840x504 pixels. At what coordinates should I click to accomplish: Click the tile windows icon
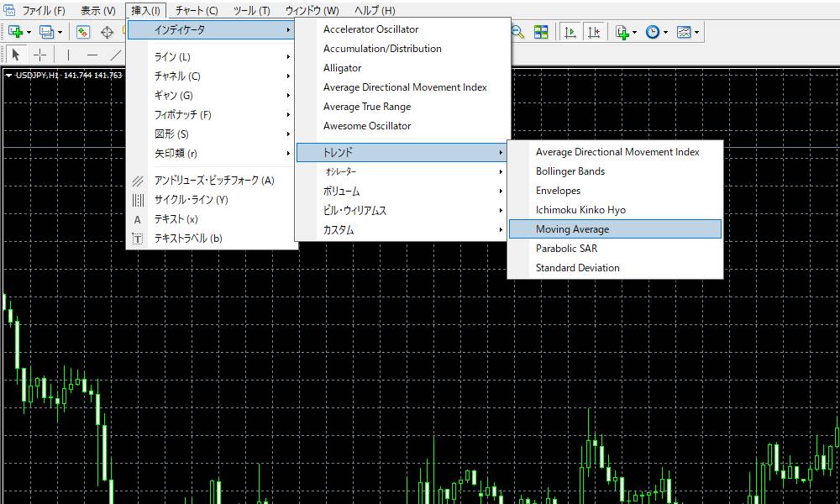click(541, 31)
